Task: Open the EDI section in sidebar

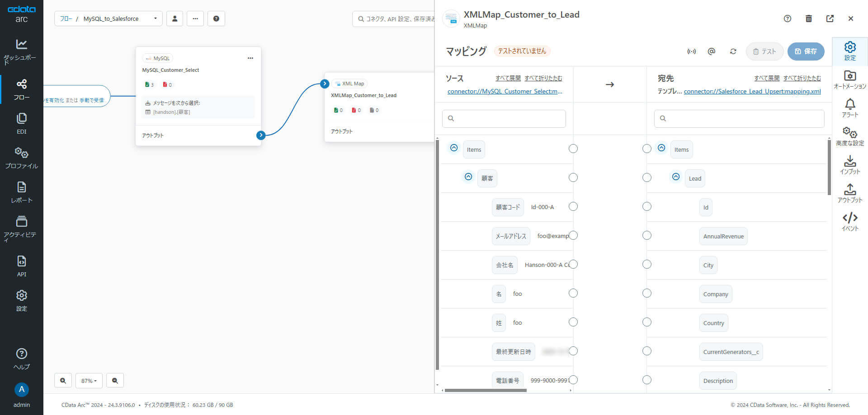Action: [21, 124]
